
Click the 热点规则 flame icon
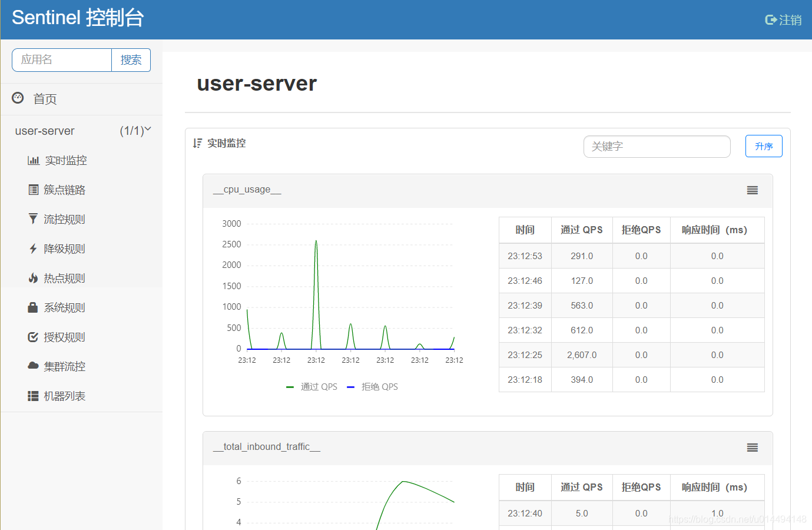tap(33, 278)
